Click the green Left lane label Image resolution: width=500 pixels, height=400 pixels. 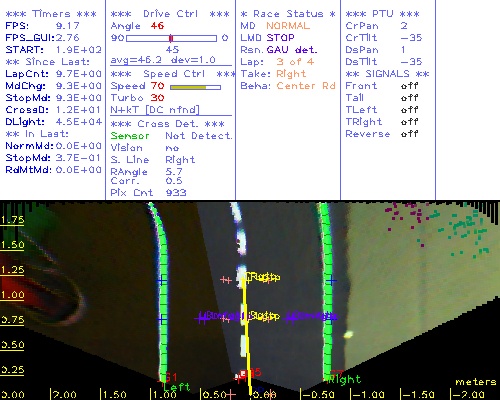pyautogui.click(x=177, y=387)
